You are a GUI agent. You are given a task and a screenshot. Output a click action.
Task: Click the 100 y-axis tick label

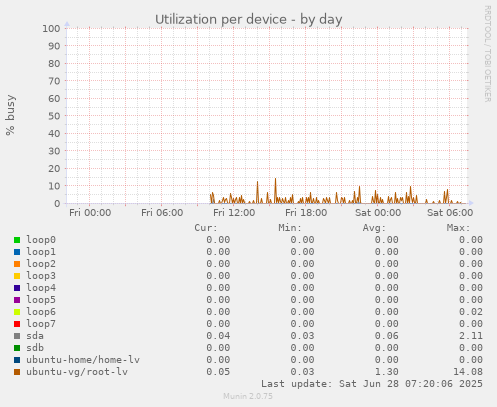point(51,28)
